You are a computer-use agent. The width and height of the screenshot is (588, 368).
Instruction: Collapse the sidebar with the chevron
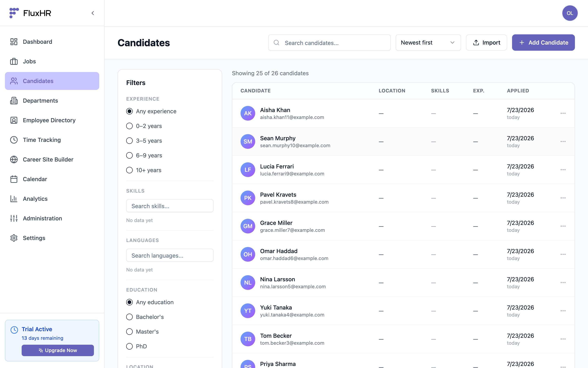click(x=93, y=13)
